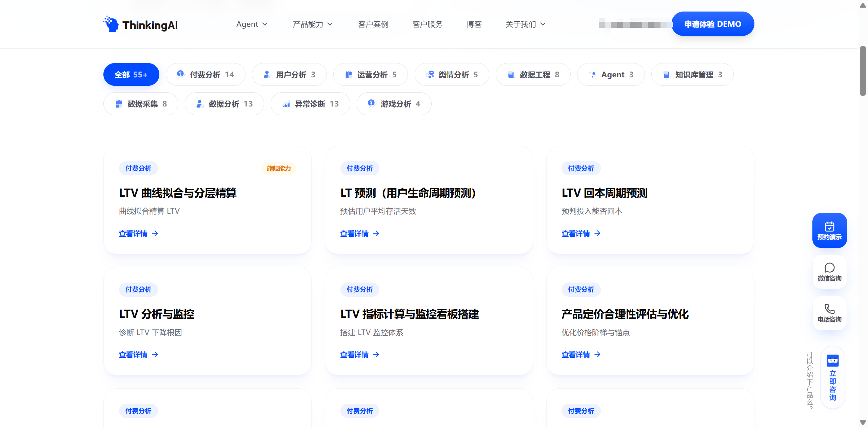Click the 立即咨询 chat widget label
Screen dimensions: 868x428
[832, 386]
